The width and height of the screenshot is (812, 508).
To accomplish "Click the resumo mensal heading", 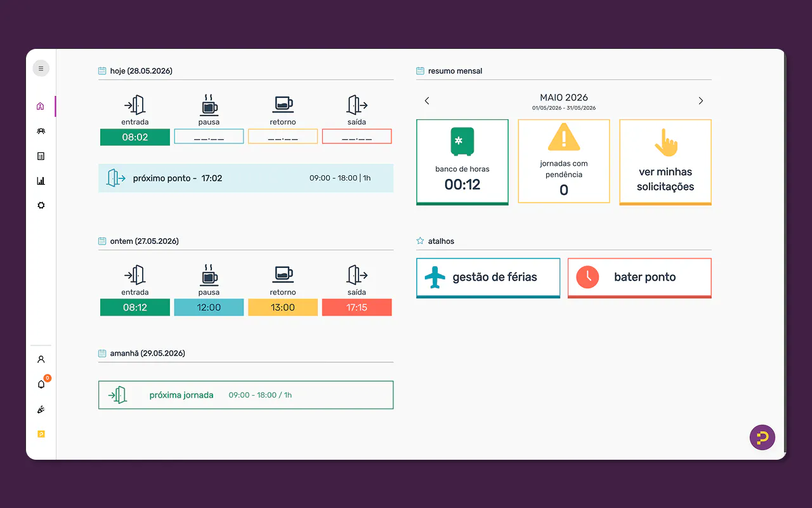I will click(x=455, y=71).
